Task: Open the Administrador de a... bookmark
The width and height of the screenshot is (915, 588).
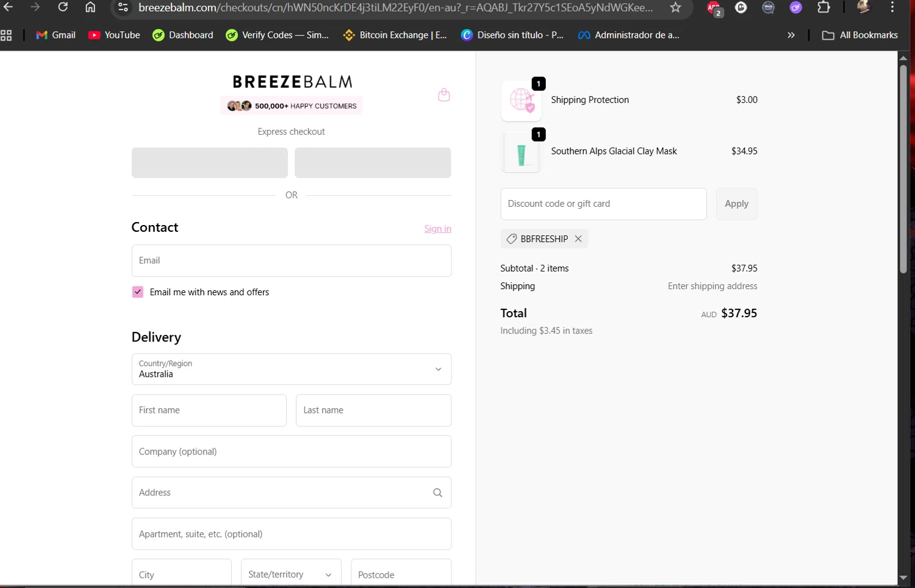Action: point(629,35)
